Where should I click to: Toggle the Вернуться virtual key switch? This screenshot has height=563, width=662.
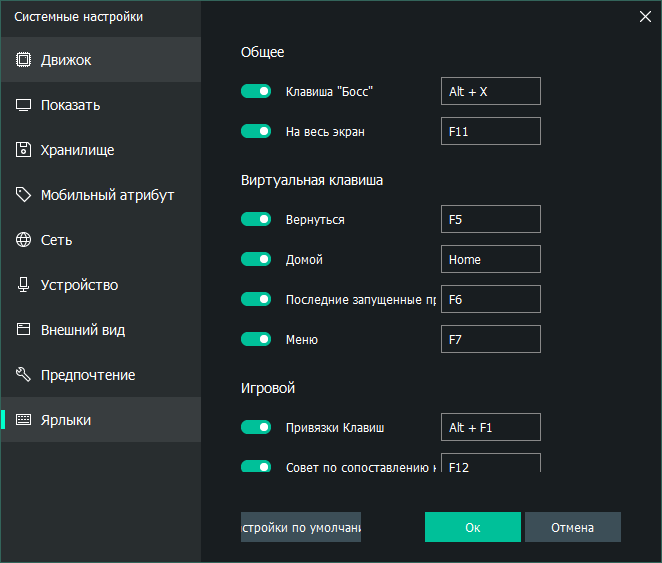pyautogui.click(x=256, y=219)
